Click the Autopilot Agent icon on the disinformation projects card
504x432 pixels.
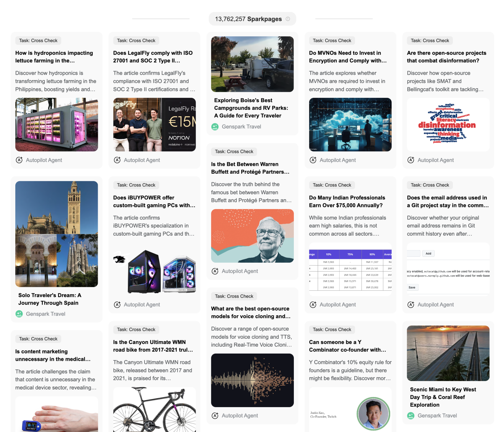click(x=411, y=160)
